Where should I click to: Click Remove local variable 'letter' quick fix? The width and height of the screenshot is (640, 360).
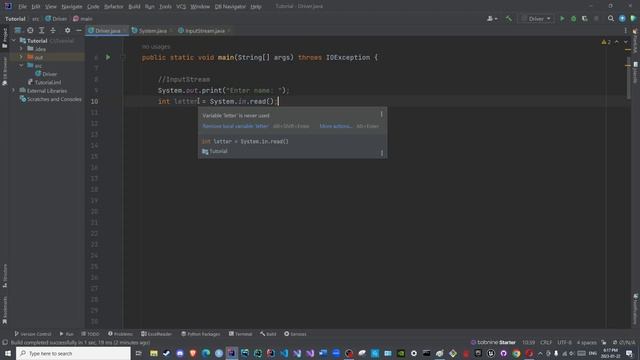tap(235, 126)
